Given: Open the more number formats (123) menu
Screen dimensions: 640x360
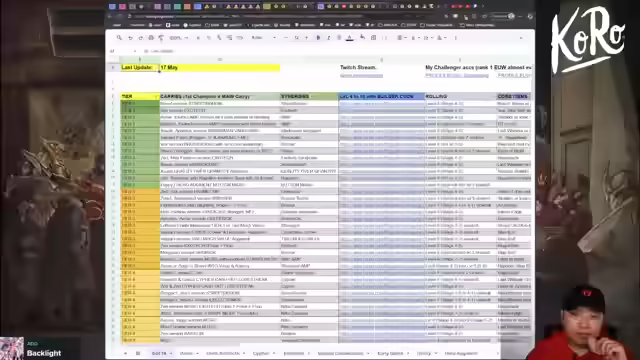Looking at the screenshot, I should click(x=240, y=38).
